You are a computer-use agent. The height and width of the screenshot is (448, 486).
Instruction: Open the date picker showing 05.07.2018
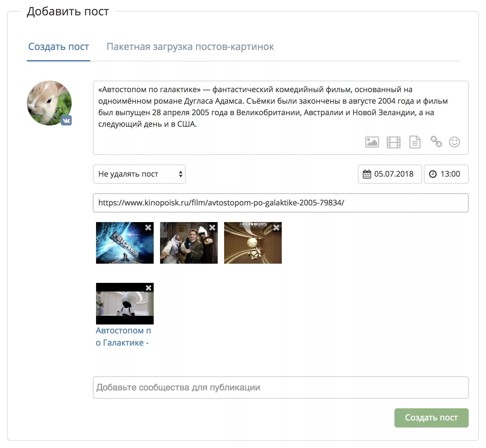pos(390,174)
